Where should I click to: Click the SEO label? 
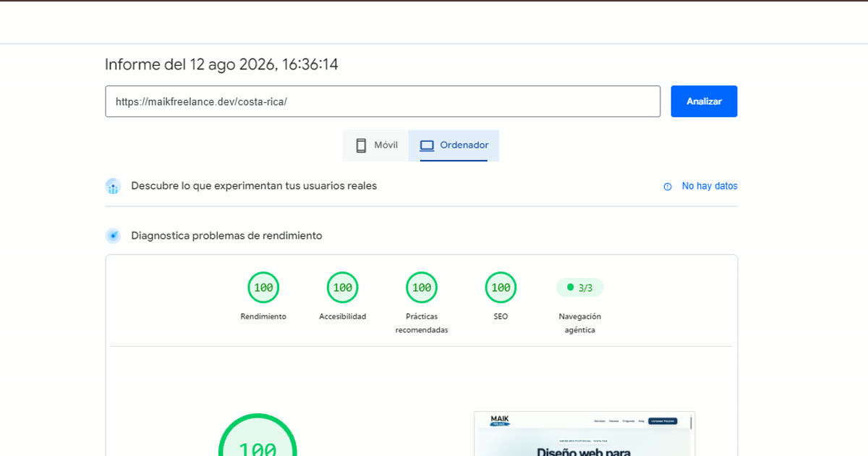coord(501,316)
